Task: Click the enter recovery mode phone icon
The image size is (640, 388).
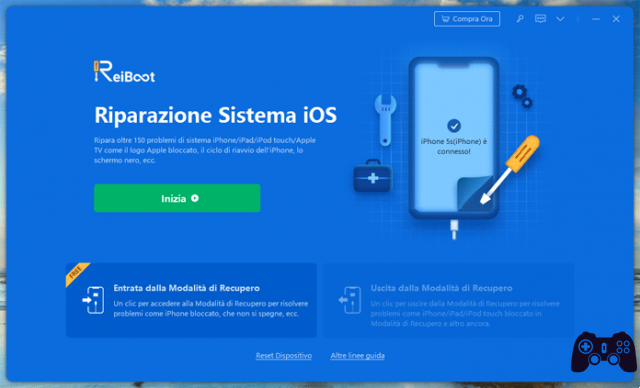Action: point(93,300)
